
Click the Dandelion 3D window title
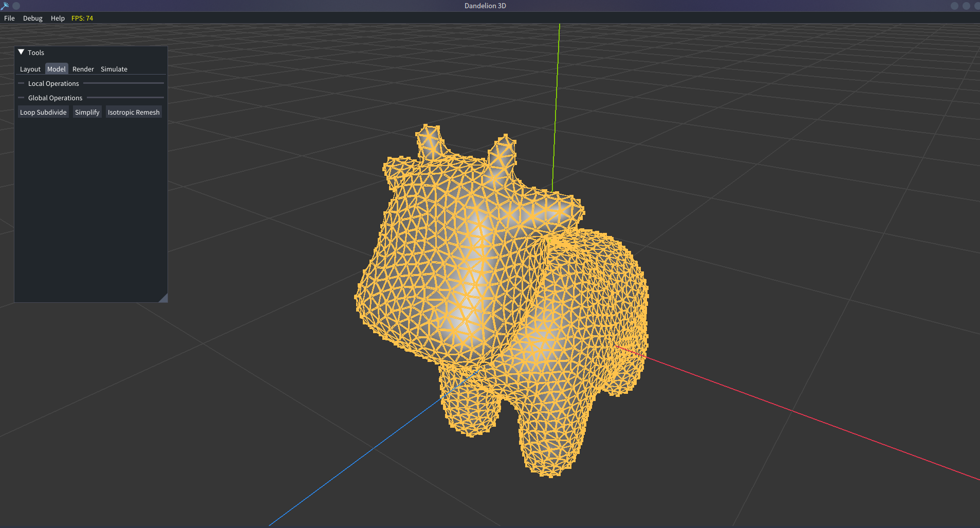tap(485, 6)
